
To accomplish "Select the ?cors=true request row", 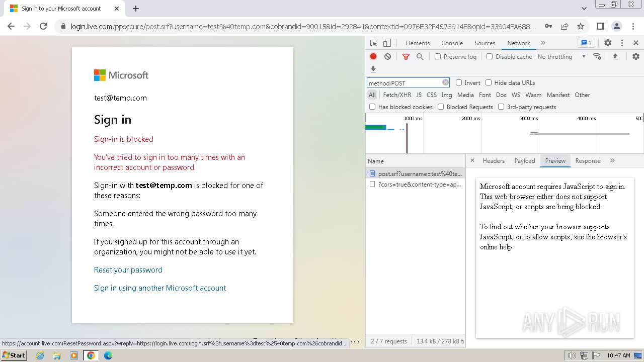I will [415, 185].
